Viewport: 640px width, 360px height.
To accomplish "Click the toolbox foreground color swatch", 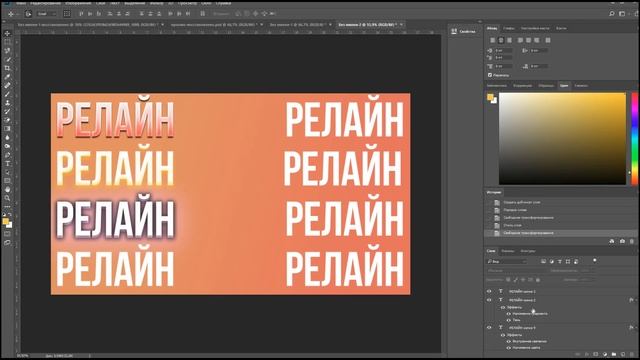I will point(5,221).
